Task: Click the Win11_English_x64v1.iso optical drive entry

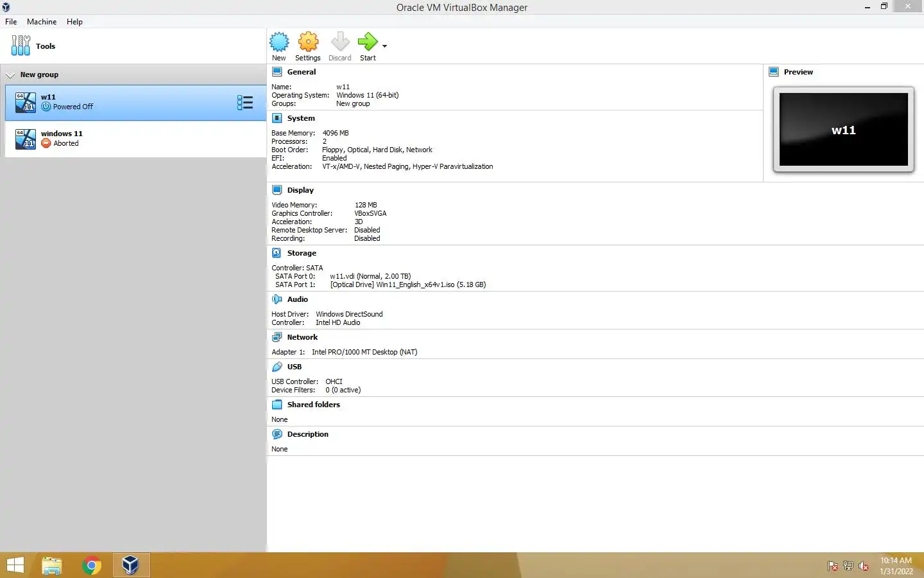Action: pyautogui.click(x=408, y=285)
